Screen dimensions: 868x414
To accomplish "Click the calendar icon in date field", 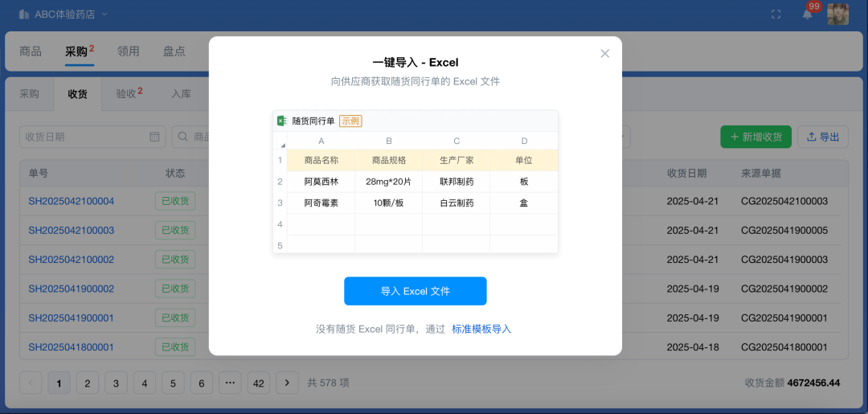I will coord(154,137).
